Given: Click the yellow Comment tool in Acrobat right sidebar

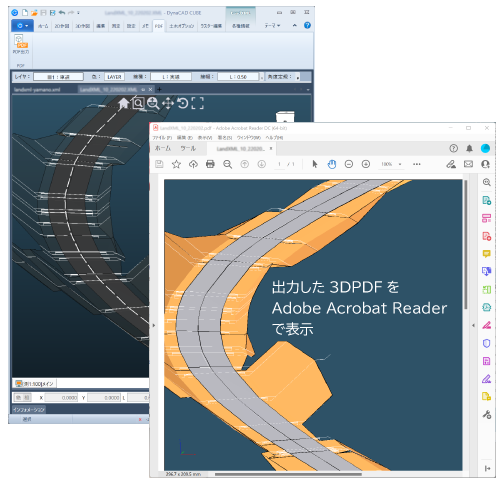Looking at the screenshot, I should [486, 254].
